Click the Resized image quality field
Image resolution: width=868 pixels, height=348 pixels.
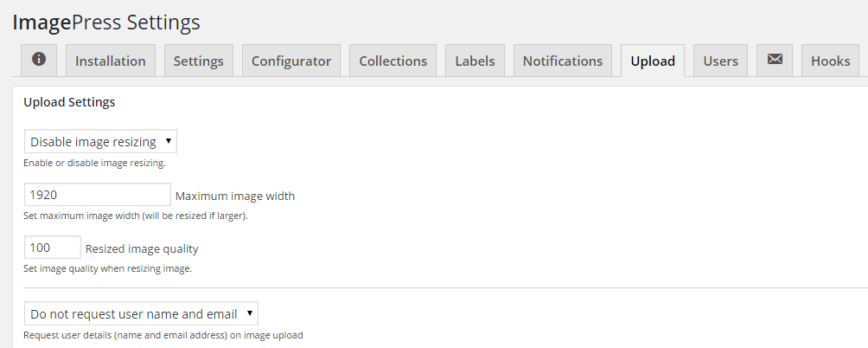[x=53, y=247]
